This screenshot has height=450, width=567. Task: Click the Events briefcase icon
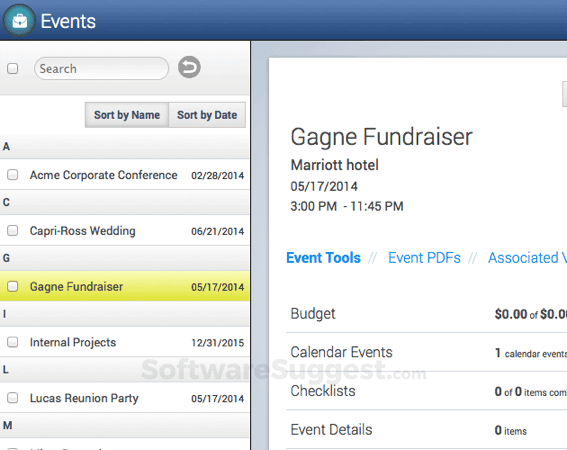click(19, 21)
